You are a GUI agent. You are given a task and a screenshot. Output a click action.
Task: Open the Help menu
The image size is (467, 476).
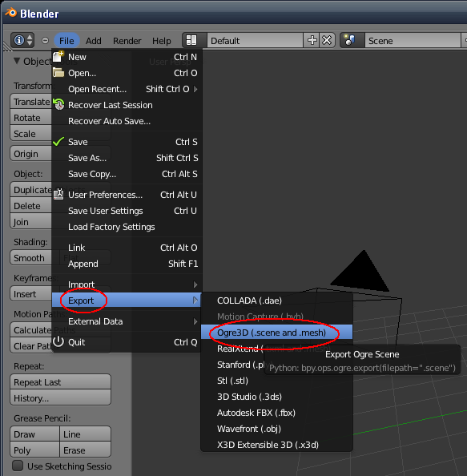(162, 41)
